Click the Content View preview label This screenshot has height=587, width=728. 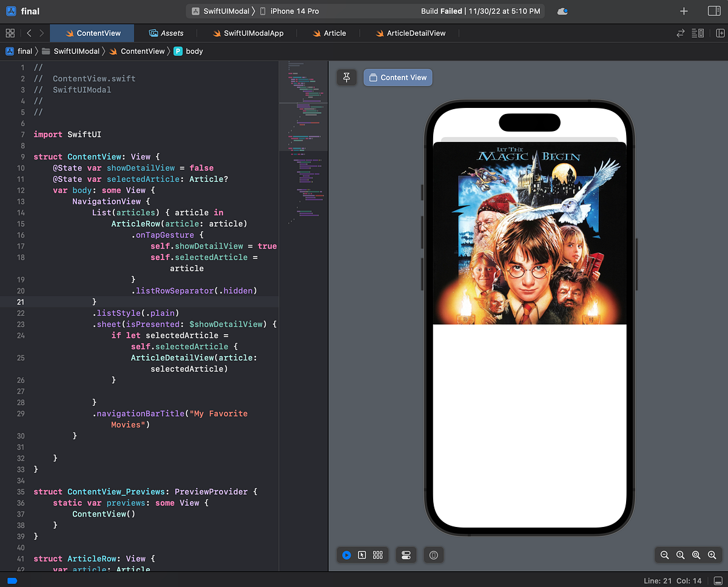point(398,77)
